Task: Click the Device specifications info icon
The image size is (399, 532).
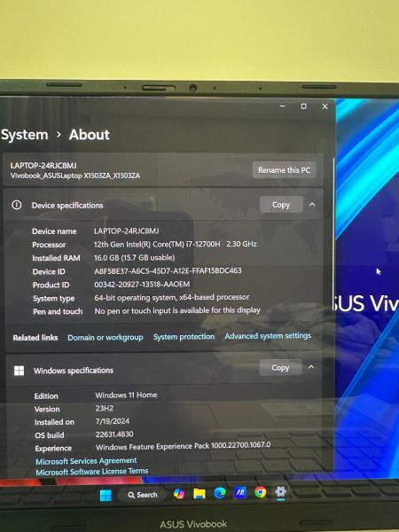Action: 17,205
